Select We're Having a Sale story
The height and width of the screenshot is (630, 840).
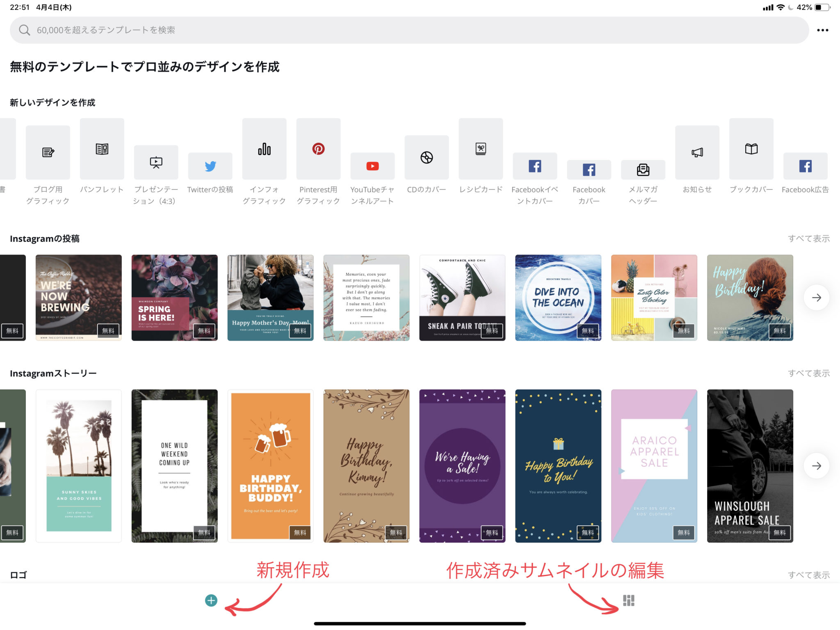coord(462,466)
